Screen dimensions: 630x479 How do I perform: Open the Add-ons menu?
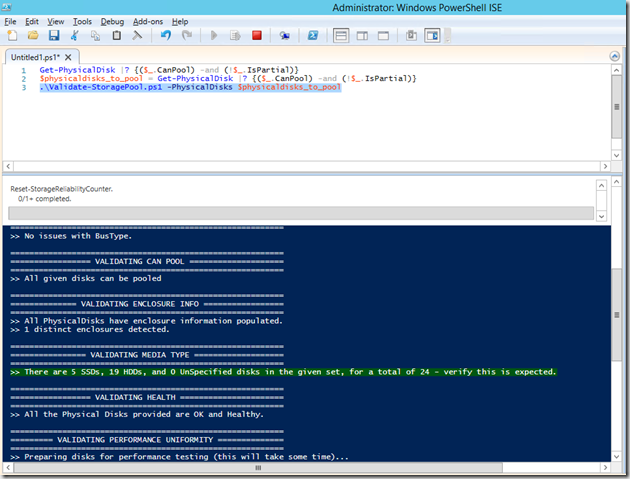148,22
